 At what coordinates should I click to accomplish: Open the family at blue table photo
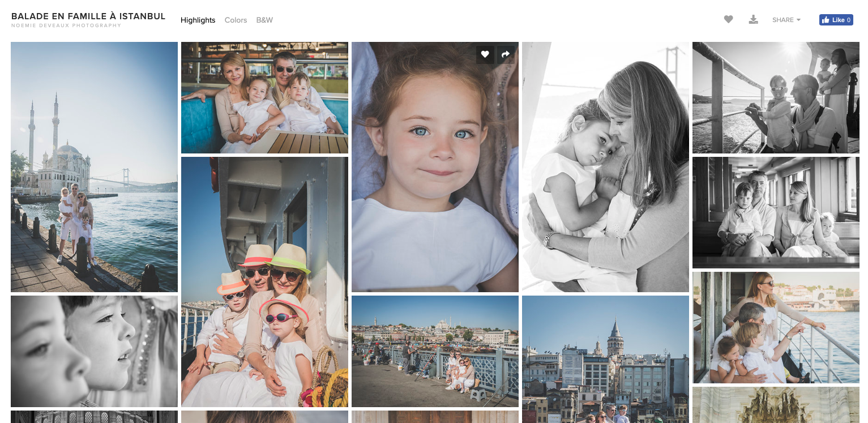(264, 97)
